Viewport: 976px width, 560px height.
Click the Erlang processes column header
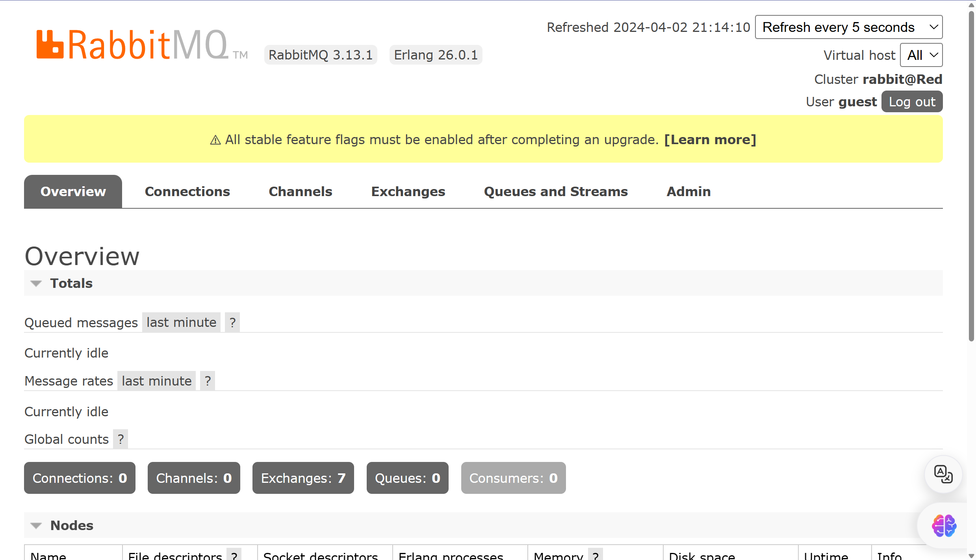[x=451, y=555]
